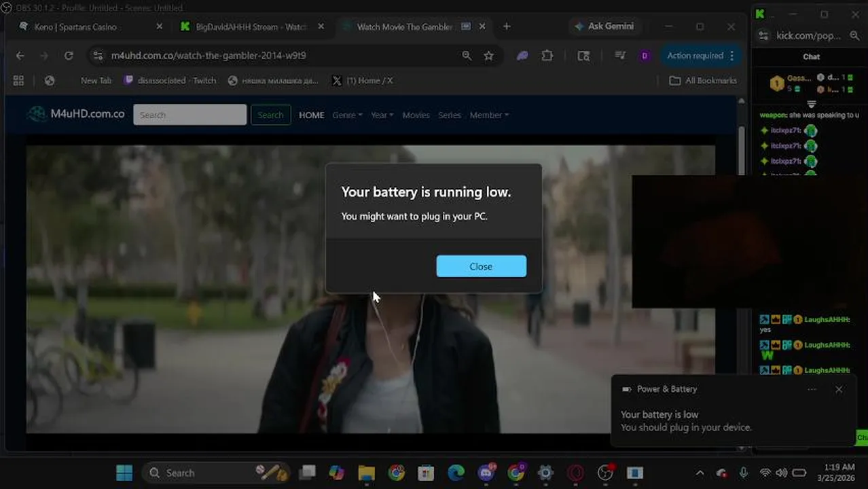Open the Movies menu item

point(416,115)
